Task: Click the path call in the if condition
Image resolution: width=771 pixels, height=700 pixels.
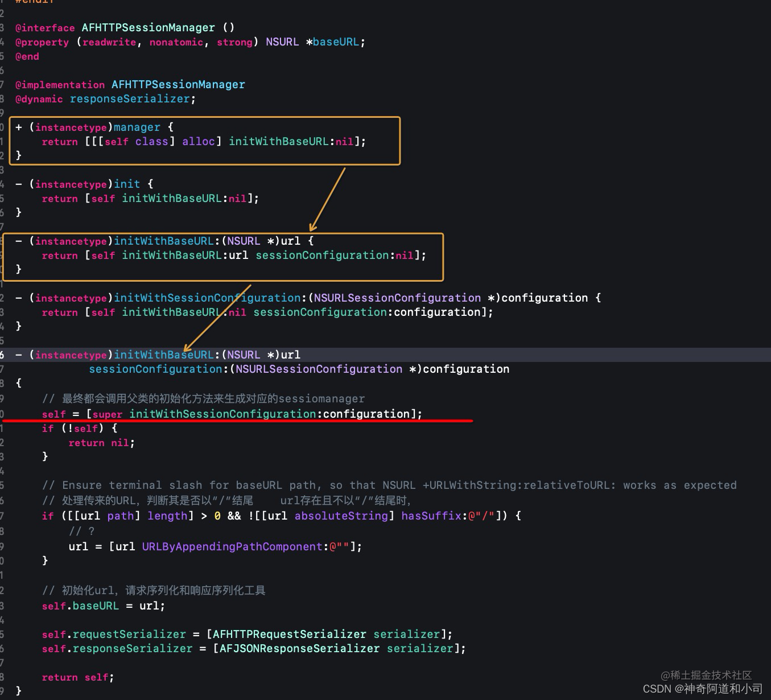Action: click(x=121, y=516)
